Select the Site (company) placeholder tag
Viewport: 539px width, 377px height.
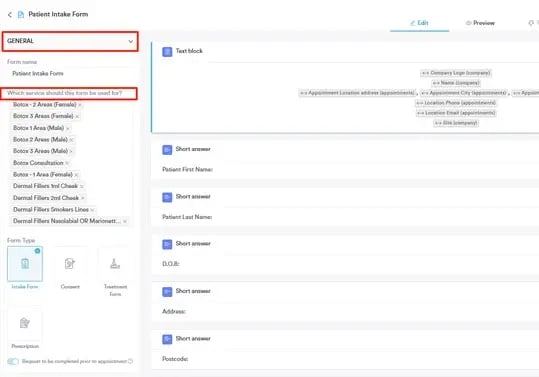pyautogui.click(x=456, y=123)
